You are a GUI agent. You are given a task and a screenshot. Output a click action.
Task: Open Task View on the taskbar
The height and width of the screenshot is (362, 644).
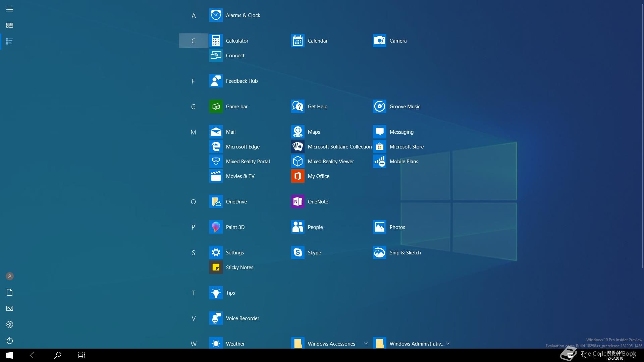pyautogui.click(x=82, y=355)
